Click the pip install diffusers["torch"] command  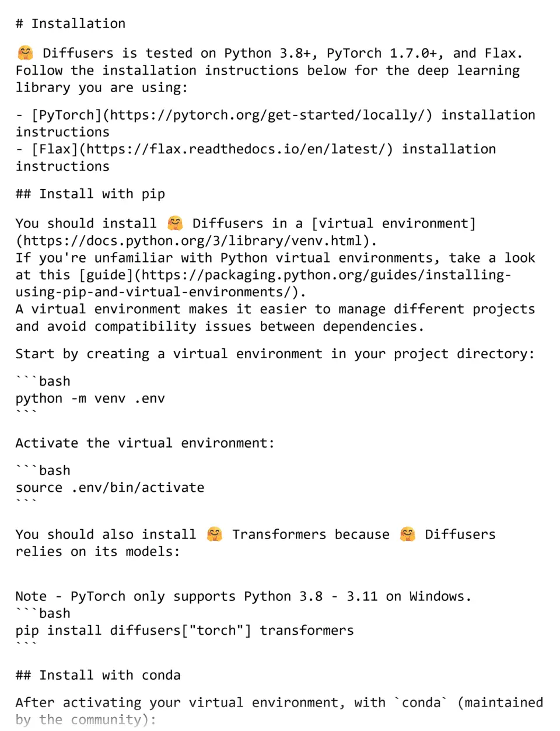tap(184, 631)
